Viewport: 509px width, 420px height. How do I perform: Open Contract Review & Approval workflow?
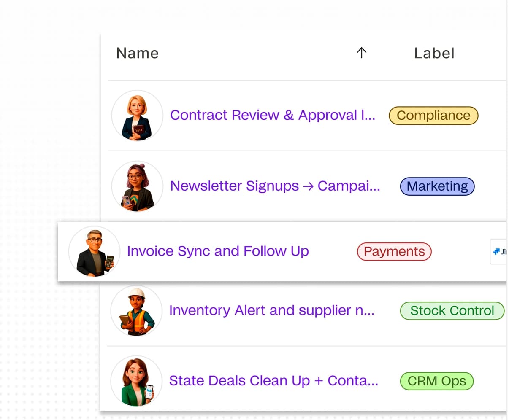(273, 115)
